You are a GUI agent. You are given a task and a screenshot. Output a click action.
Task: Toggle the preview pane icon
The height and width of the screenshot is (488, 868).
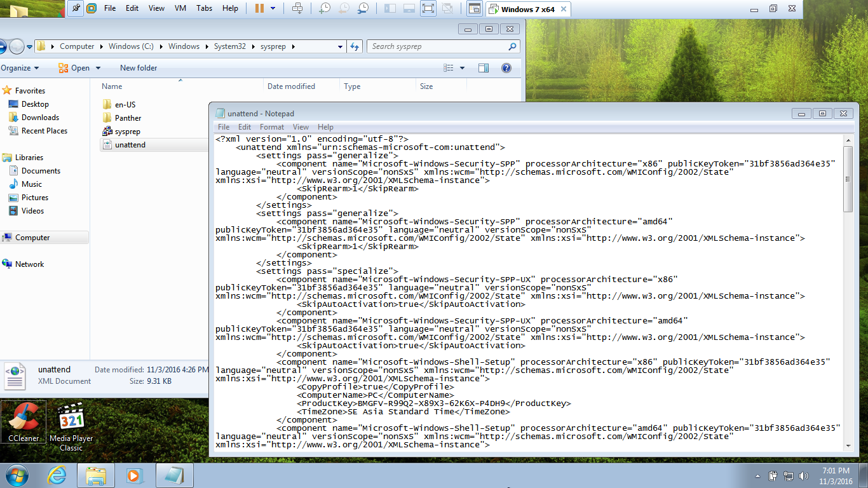click(x=484, y=68)
